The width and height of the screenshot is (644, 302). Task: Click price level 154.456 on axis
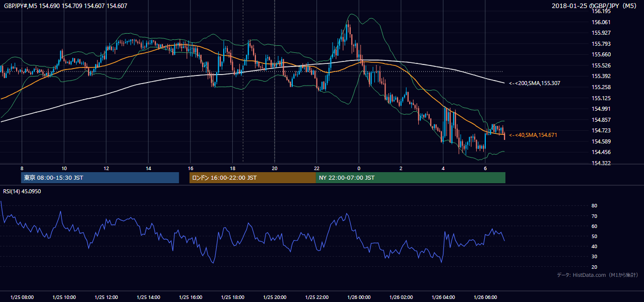click(x=602, y=152)
